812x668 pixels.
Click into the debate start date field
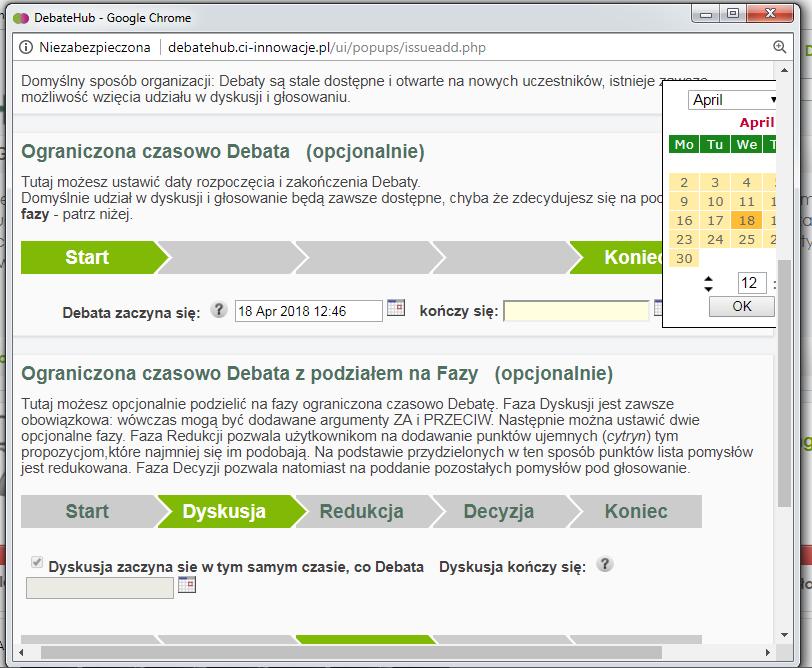tap(309, 311)
